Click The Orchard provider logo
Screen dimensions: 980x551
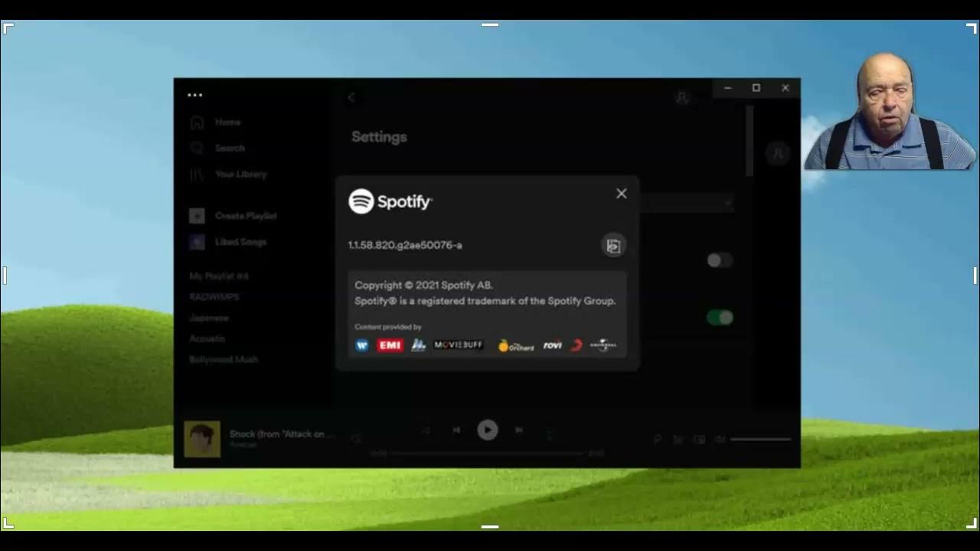point(516,345)
